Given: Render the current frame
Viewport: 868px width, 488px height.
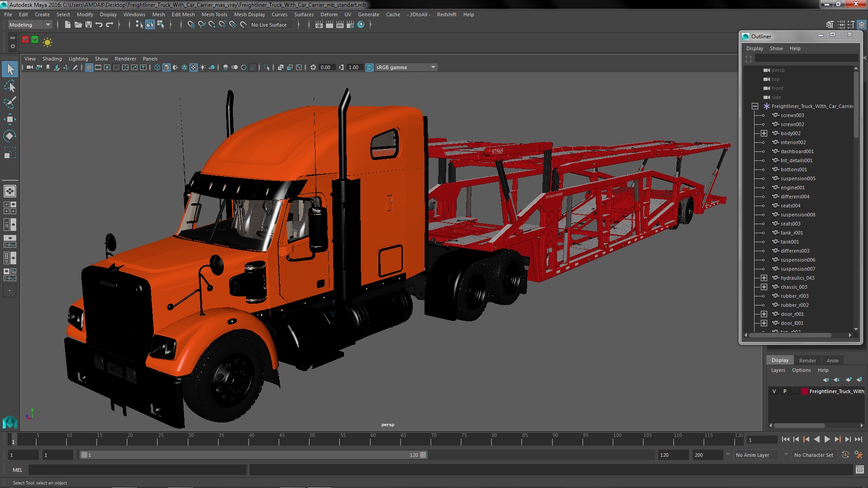Looking at the screenshot, I should pyautogui.click(x=330, y=25).
